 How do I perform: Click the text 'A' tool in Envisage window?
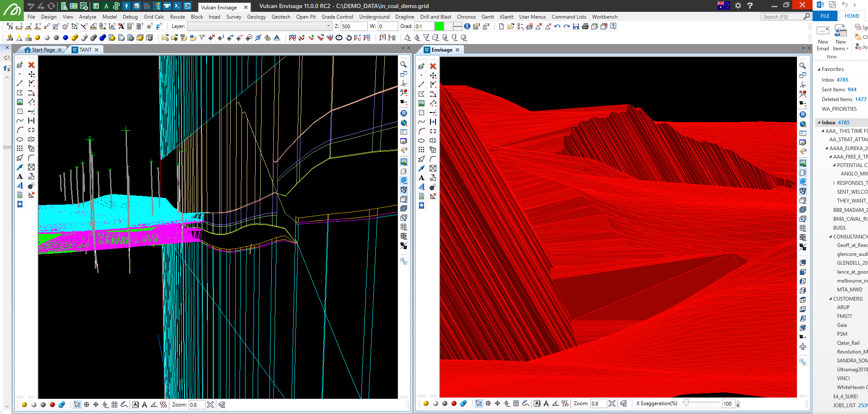(x=422, y=178)
